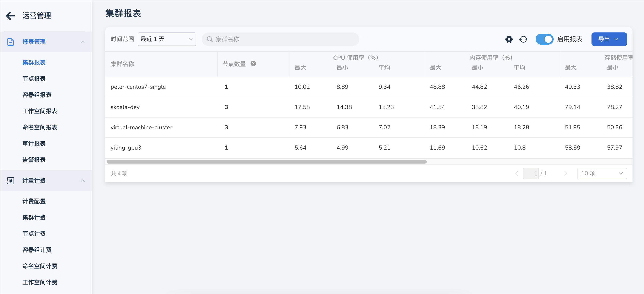Collapse the 计量计费 section chevron
Screen dimensions: 644x294
pyautogui.click(x=82, y=180)
